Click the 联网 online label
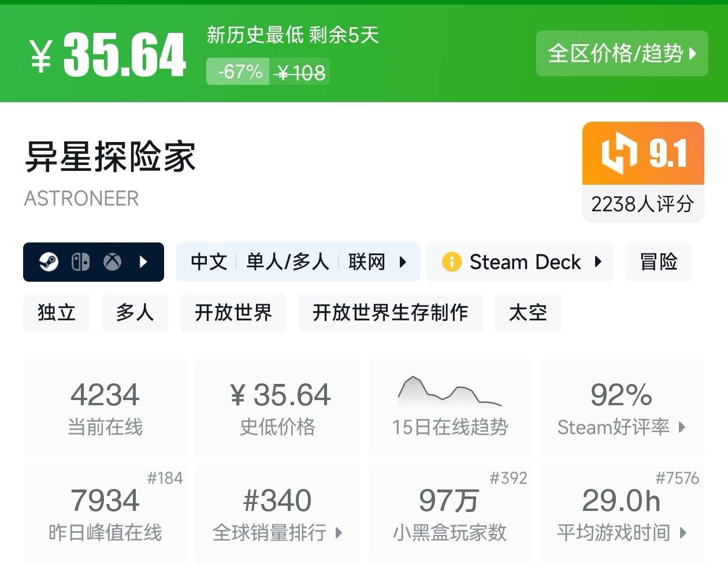728x564 pixels. tap(366, 262)
